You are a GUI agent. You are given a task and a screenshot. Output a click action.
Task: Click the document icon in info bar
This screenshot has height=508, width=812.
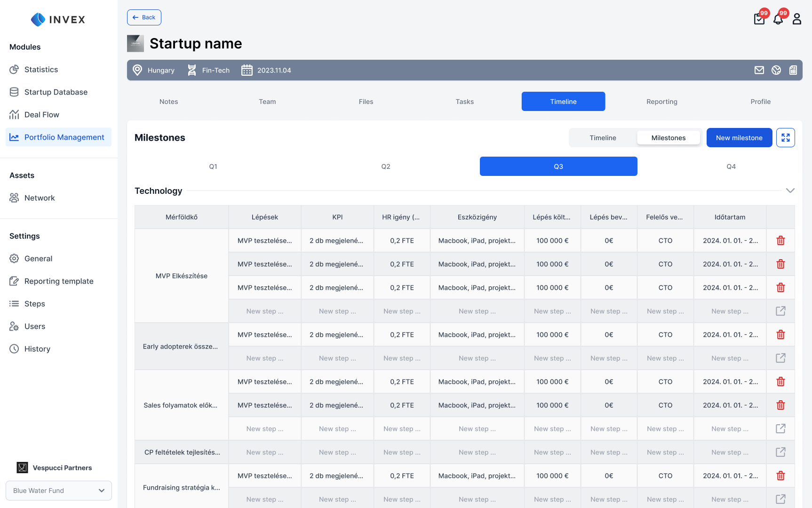point(793,70)
